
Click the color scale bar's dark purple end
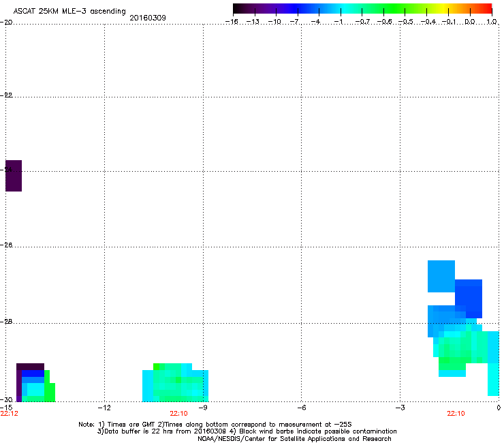pyautogui.click(x=240, y=8)
